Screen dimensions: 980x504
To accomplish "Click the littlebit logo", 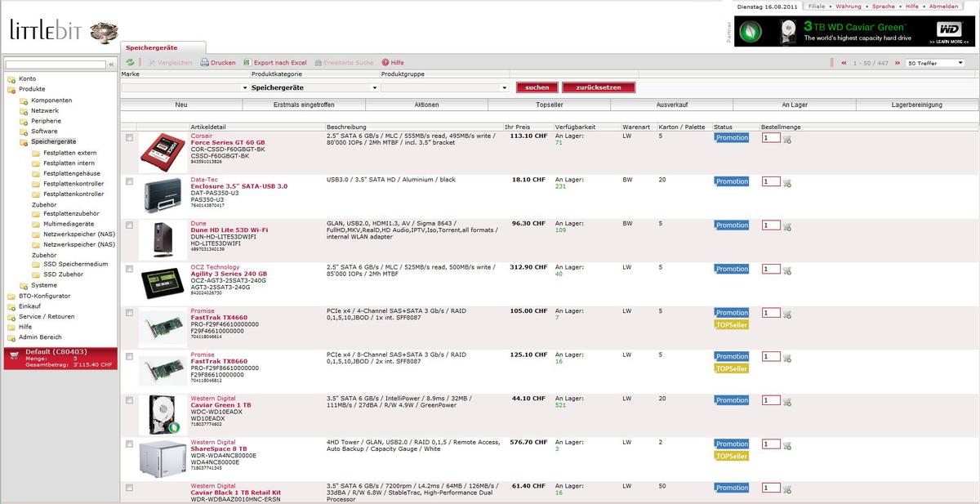I will [x=63, y=30].
